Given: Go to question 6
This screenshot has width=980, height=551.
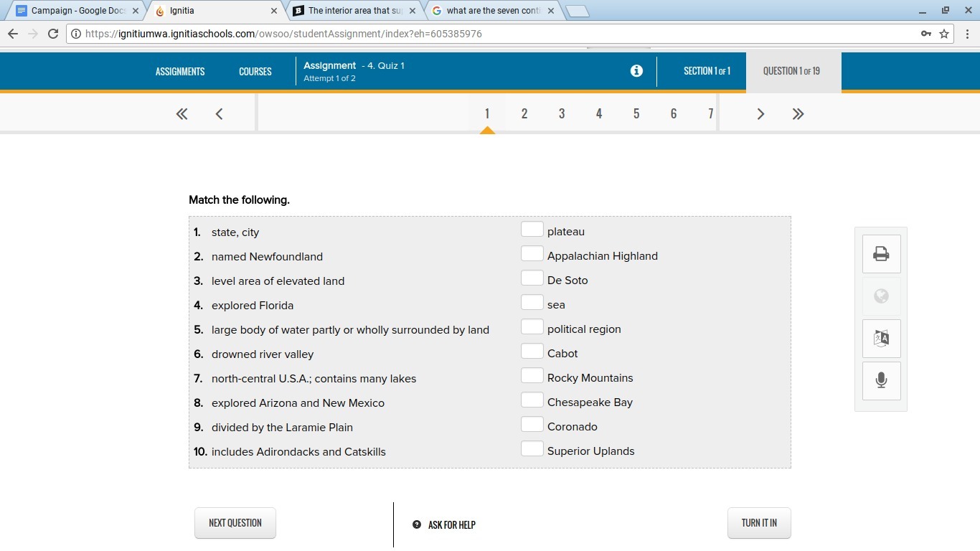Looking at the screenshot, I should 674,113.
